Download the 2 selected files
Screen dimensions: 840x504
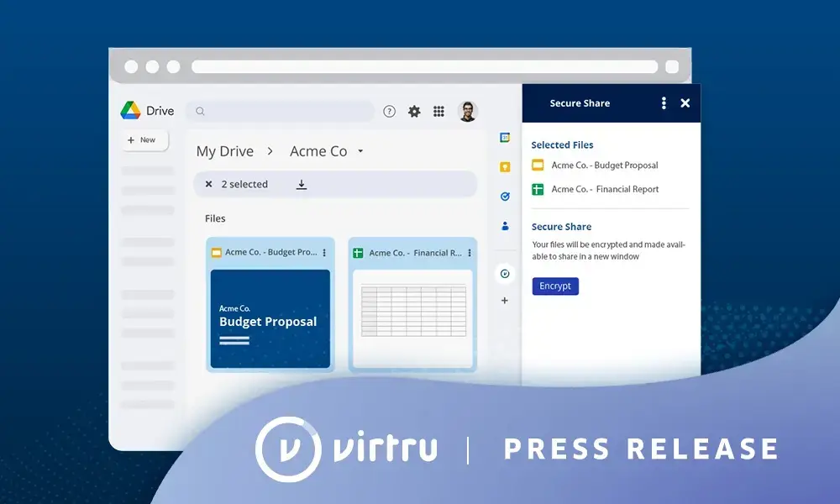click(302, 184)
